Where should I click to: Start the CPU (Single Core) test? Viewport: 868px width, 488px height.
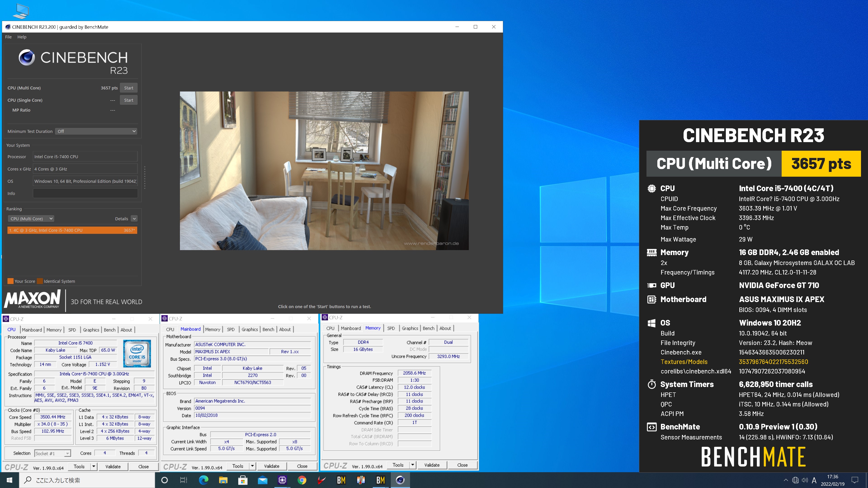click(129, 100)
